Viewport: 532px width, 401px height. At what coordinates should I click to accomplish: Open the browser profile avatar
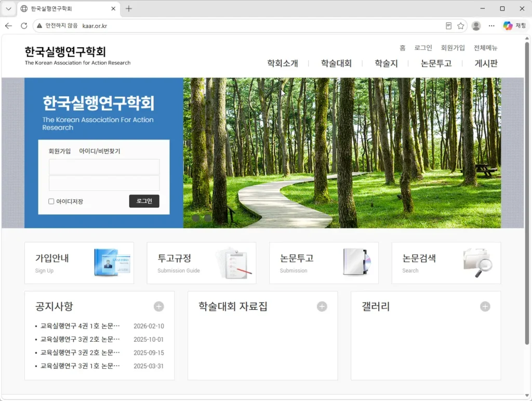pos(476,26)
